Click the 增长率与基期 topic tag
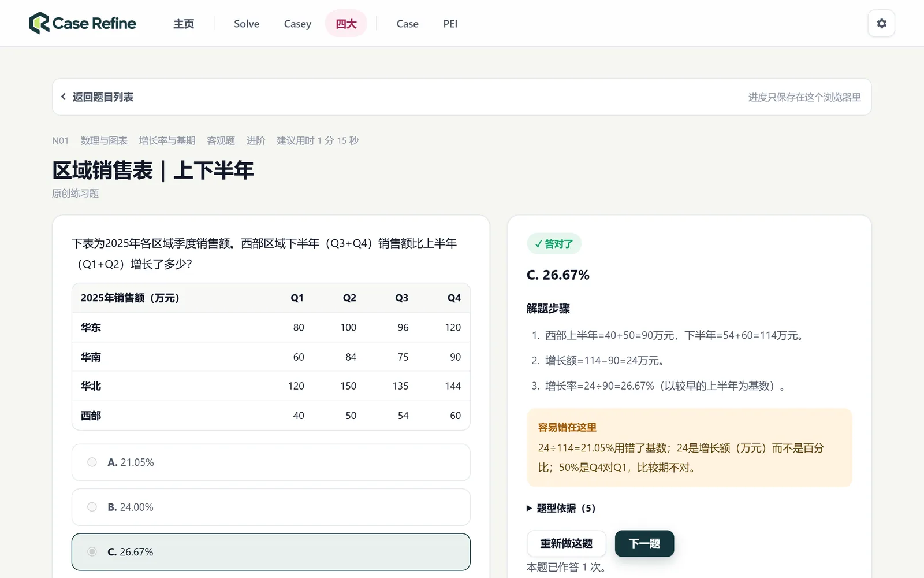This screenshot has height=578, width=924. [x=167, y=140]
